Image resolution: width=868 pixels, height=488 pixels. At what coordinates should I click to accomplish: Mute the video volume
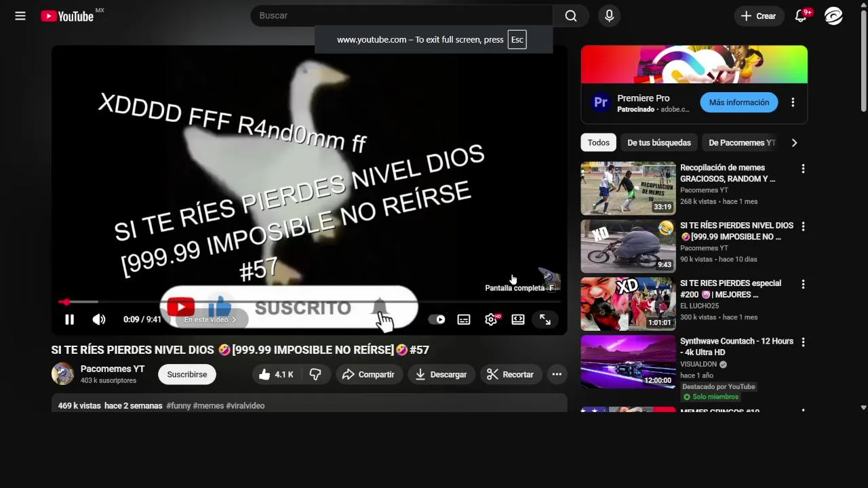(99, 319)
